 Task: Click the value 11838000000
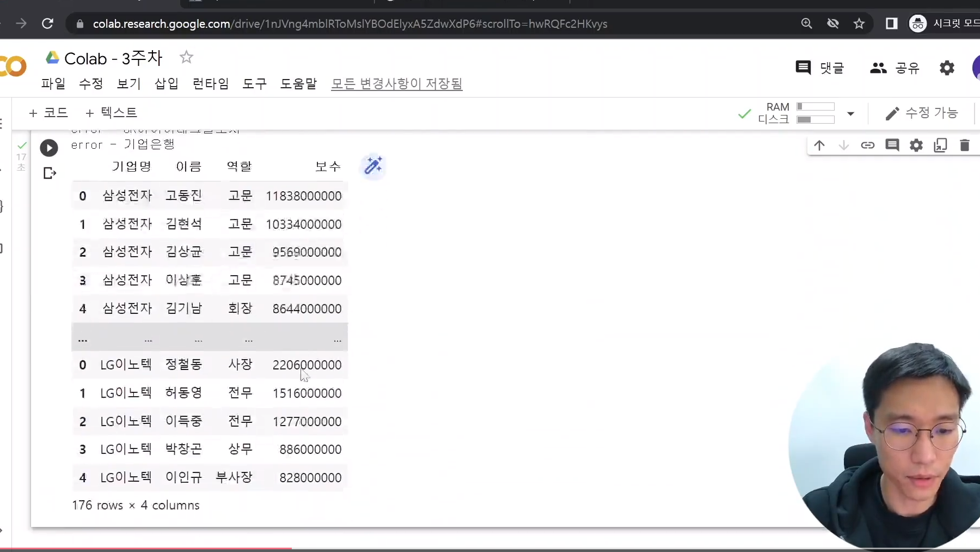point(304,196)
